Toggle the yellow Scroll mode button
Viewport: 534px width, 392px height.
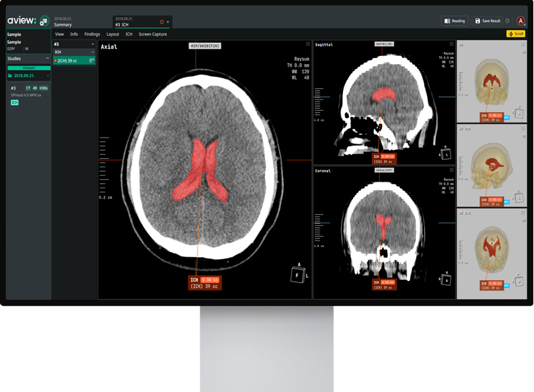(515, 33)
